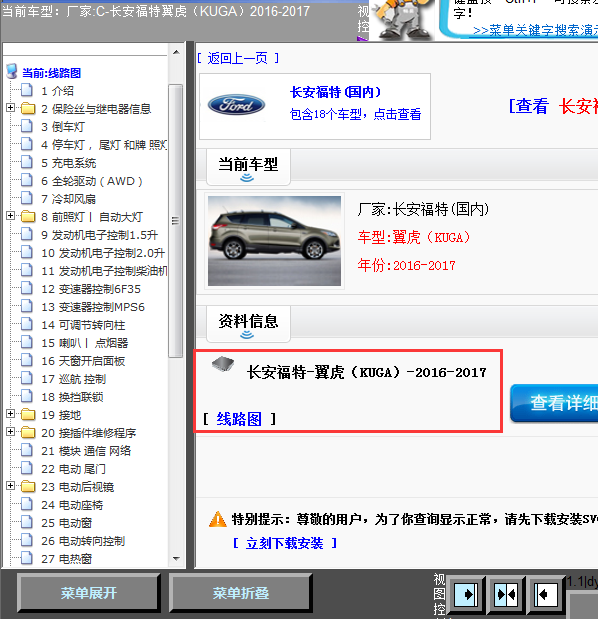The image size is (598, 619).
Task: Click the folder icon for 20 接插件维修程序
Action: 28,433
